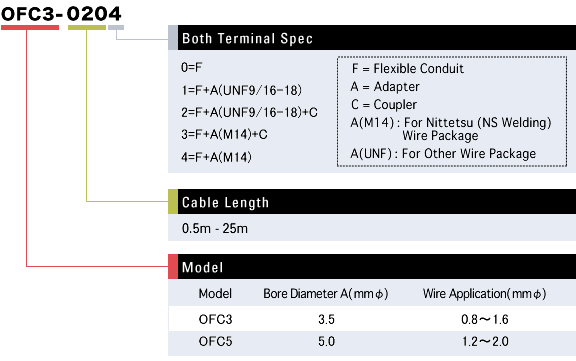Select the OFC5 model table row

point(372,343)
